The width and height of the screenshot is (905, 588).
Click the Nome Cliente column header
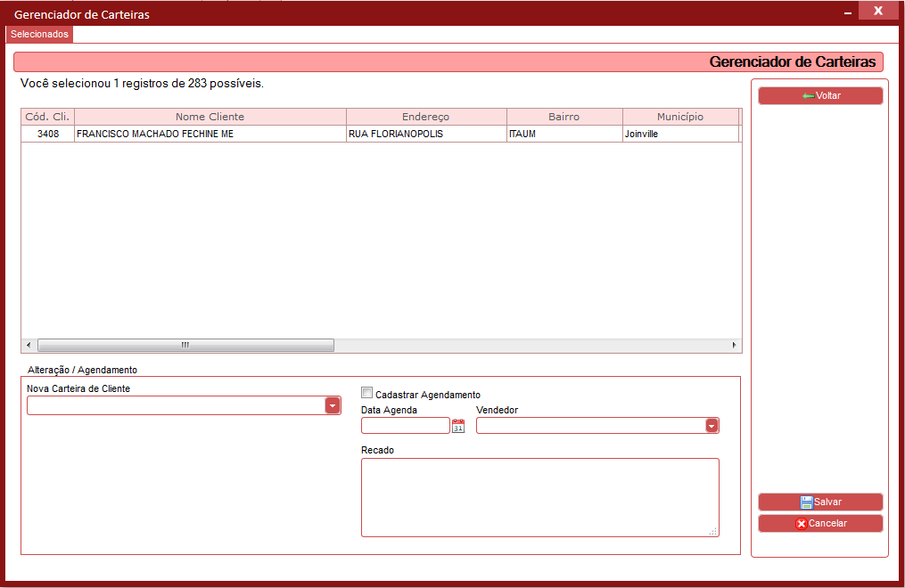click(210, 117)
